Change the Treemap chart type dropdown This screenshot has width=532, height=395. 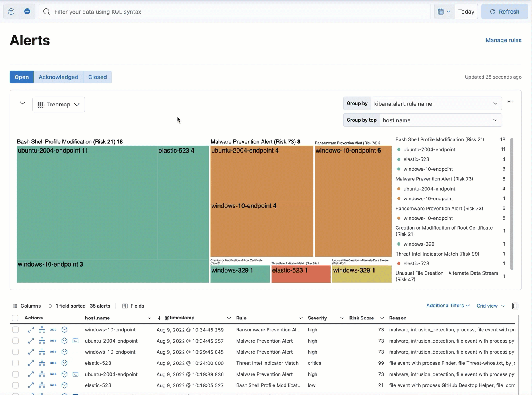(x=58, y=104)
